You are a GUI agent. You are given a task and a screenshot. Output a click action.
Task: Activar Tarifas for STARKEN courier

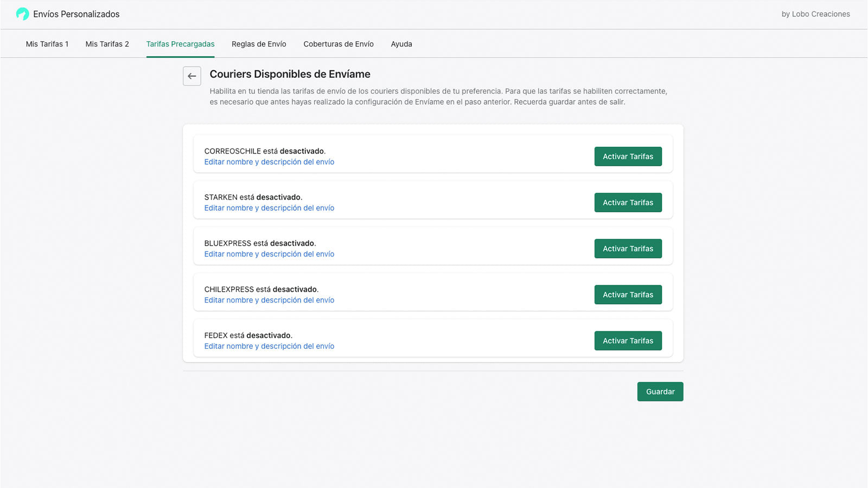[628, 202]
